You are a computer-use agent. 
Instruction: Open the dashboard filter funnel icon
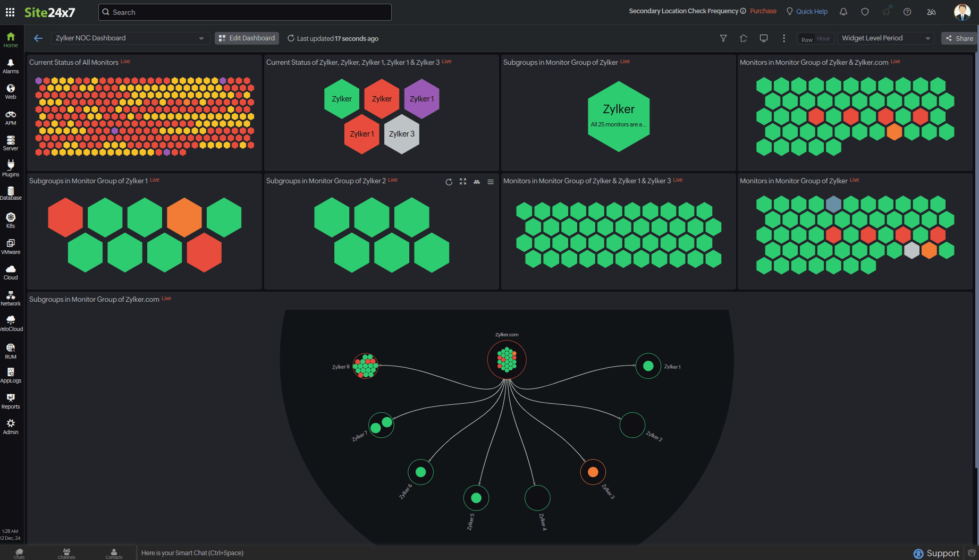(x=723, y=38)
